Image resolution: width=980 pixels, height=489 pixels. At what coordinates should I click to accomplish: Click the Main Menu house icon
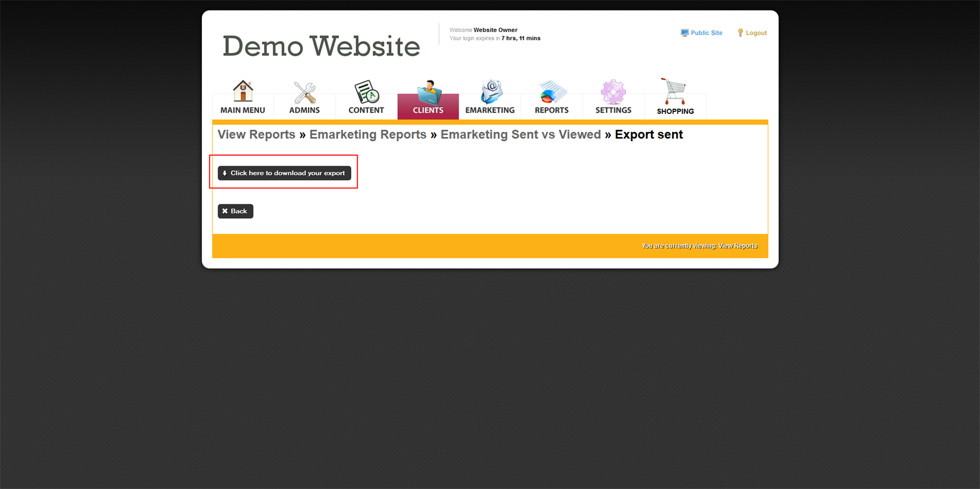point(243,92)
